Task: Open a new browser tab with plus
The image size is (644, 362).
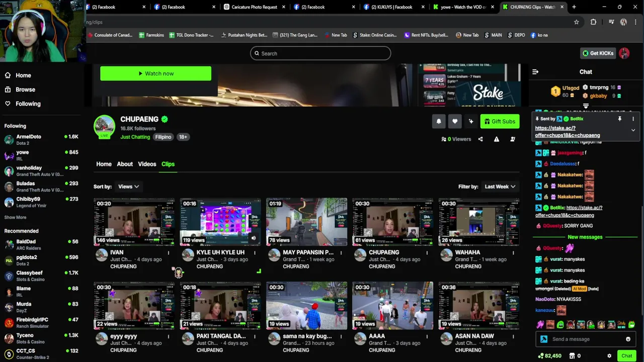Action: [x=574, y=7]
